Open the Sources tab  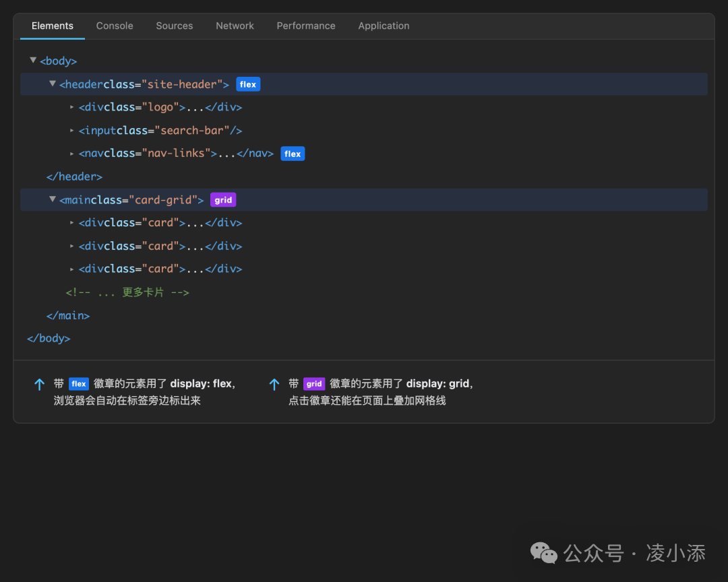(175, 26)
